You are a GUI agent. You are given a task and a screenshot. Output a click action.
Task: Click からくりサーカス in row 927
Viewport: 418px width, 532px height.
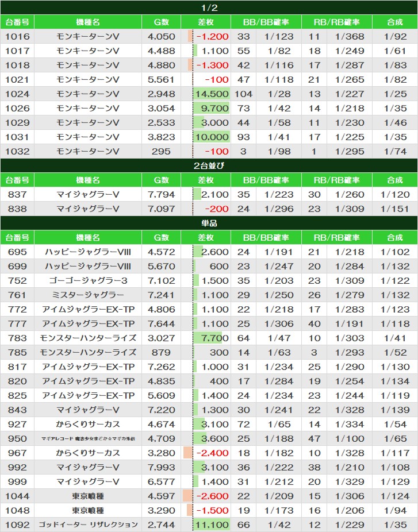click(88, 424)
